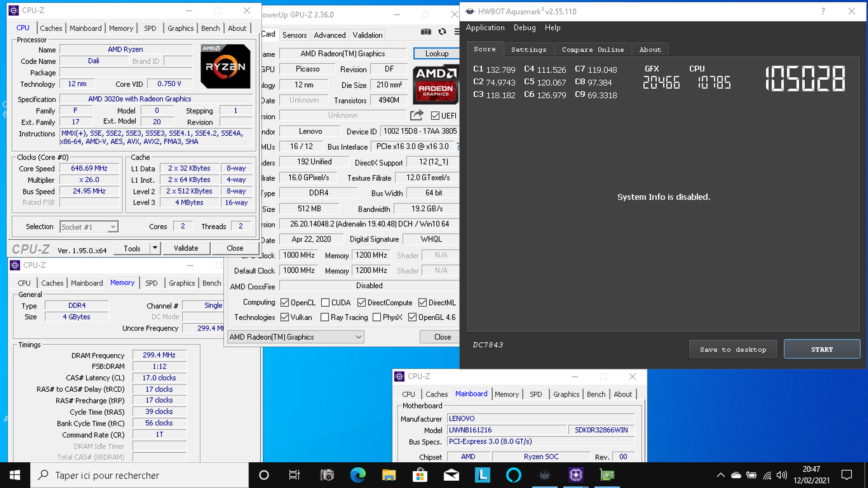The width and height of the screenshot is (868, 488).
Task: Toggle the CUDA checkbox
Action: (x=325, y=303)
